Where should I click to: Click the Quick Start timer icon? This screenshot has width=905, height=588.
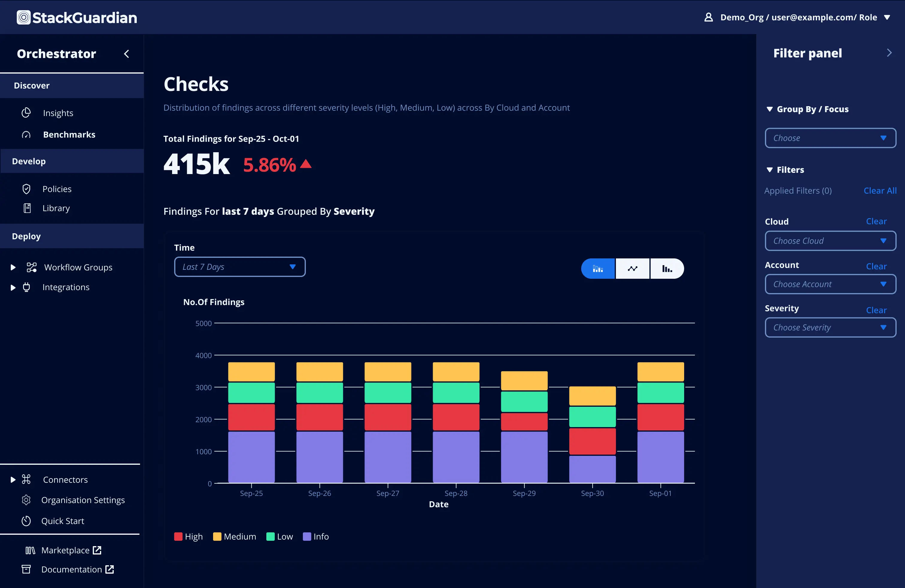point(26,521)
